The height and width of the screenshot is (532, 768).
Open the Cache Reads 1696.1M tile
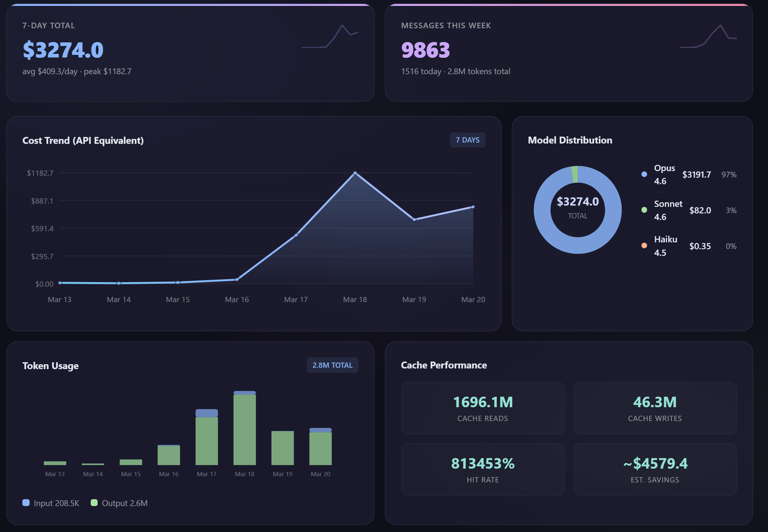[482, 408]
